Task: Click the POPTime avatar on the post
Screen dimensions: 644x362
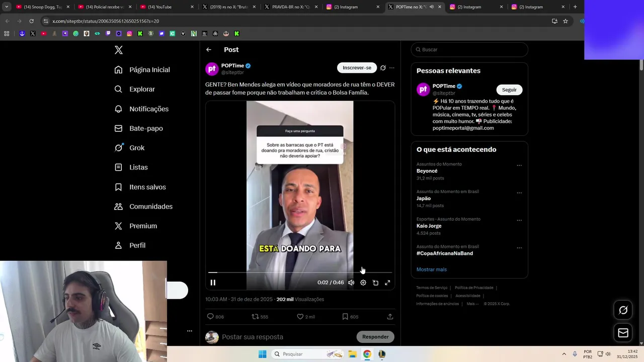Action: click(x=212, y=69)
